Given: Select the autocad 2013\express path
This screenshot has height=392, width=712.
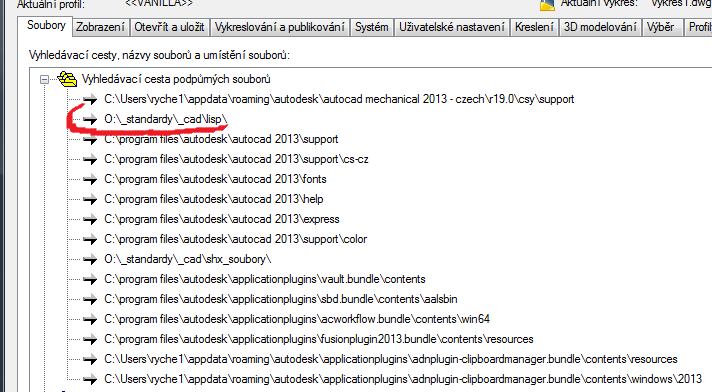Looking at the screenshot, I should click(222, 219).
